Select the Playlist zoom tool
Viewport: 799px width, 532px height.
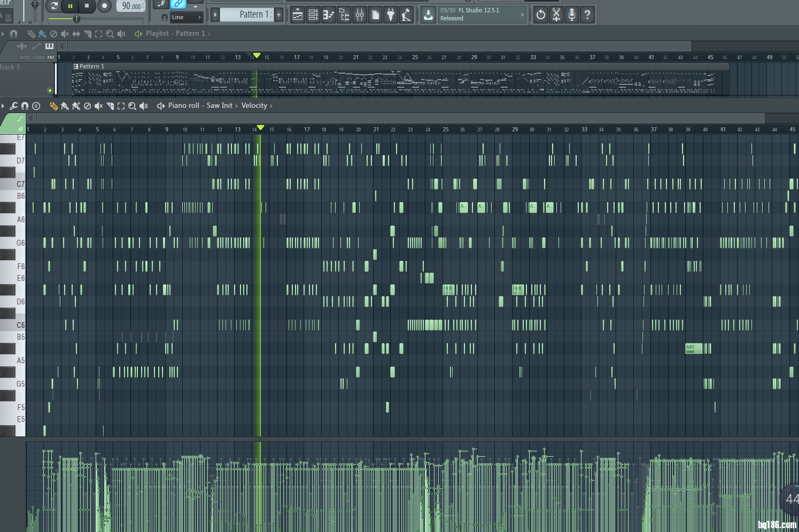pyautogui.click(x=110, y=34)
